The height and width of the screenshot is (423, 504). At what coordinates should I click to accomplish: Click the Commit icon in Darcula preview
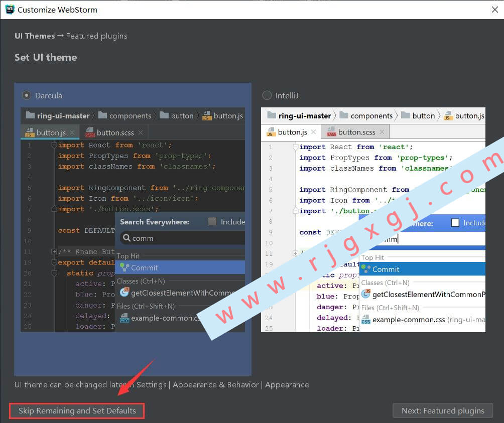click(x=124, y=267)
